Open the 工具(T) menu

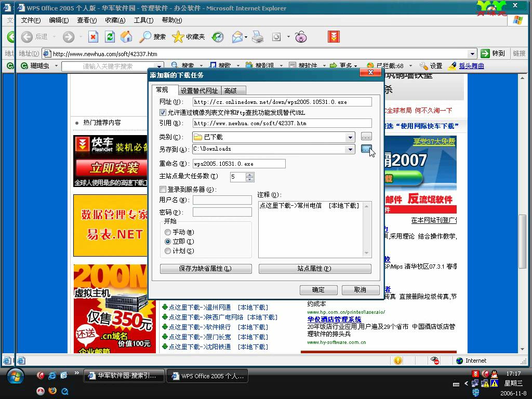143,20
